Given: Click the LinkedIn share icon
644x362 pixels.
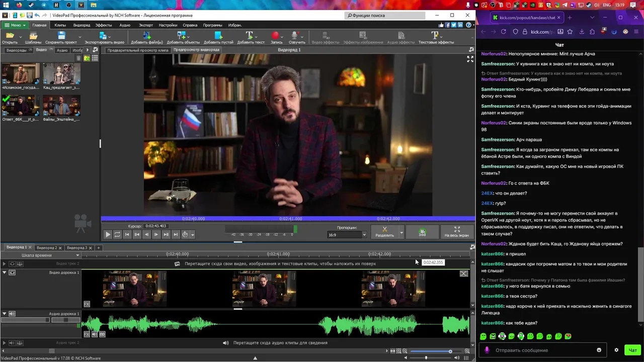Looking at the screenshot, I should pyautogui.click(x=459, y=25).
